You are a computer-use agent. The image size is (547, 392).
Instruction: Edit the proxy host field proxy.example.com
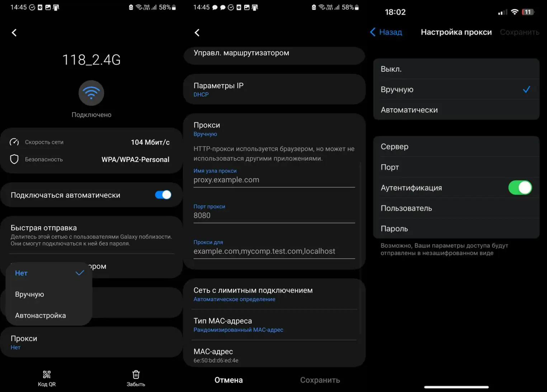(274, 180)
